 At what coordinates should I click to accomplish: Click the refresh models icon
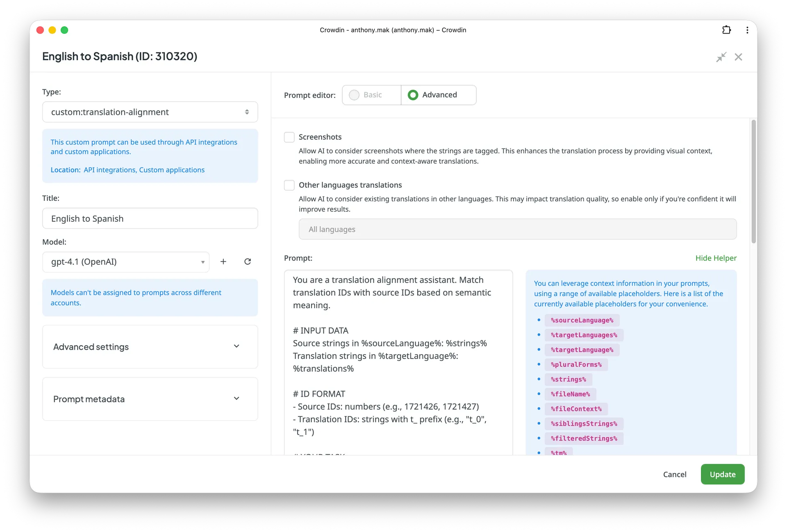click(248, 261)
